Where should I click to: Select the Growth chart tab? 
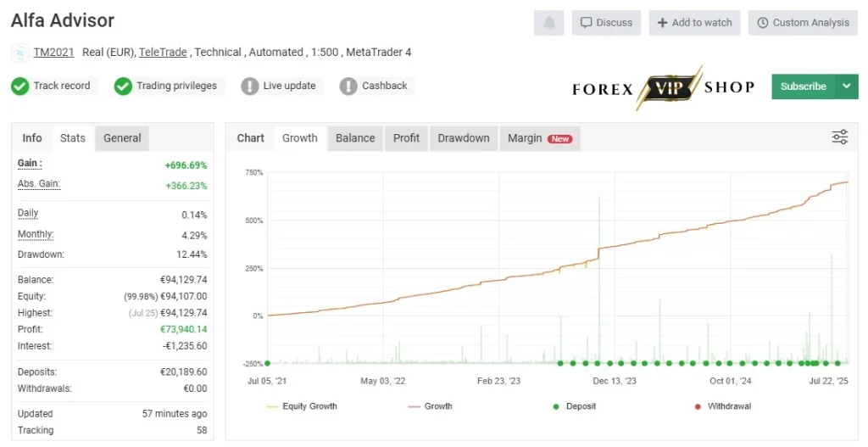point(300,138)
